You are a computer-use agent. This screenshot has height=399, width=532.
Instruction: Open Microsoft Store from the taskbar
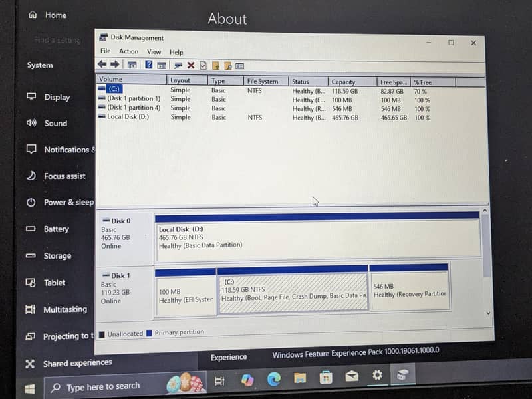(x=326, y=377)
